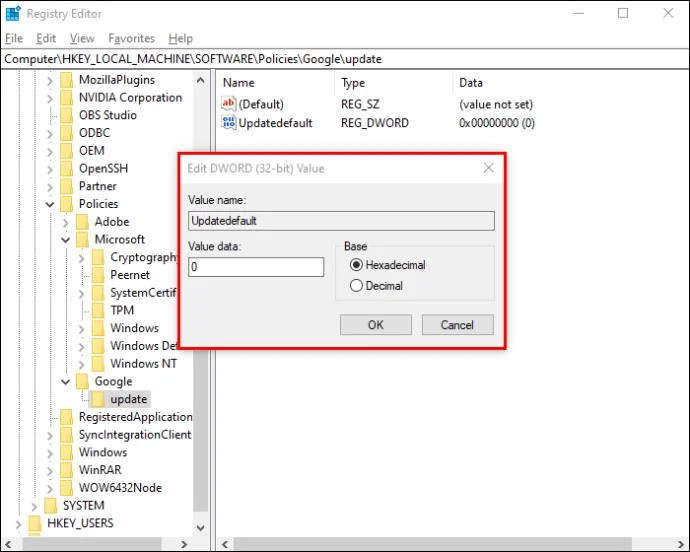The height and width of the screenshot is (552, 690).
Task: Click the (value not set) data cell
Action: pyautogui.click(x=496, y=104)
